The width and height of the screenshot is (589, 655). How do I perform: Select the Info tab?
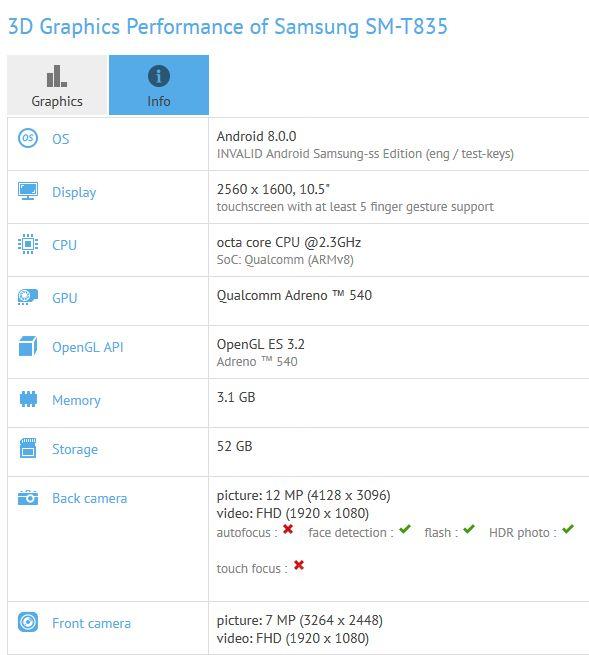(x=159, y=85)
